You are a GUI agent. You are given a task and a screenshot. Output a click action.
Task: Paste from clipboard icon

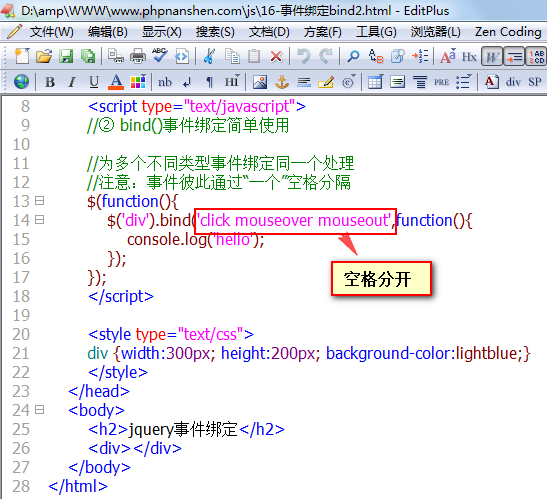pyautogui.click(x=254, y=56)
